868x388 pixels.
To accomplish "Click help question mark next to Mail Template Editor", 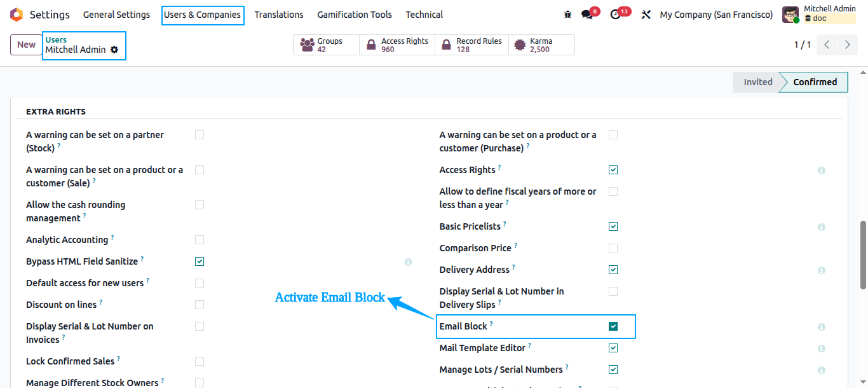I will coord(529,345).
